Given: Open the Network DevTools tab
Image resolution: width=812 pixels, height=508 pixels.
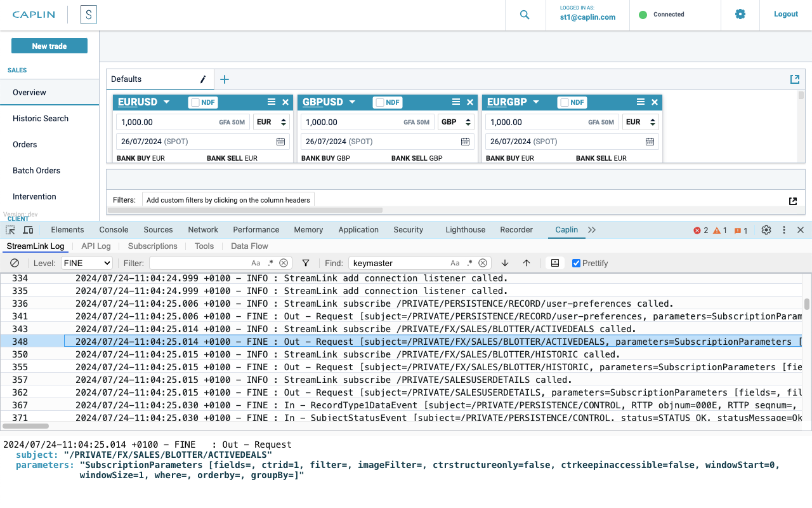Looking at the screenshot, I should coord(203,230).
